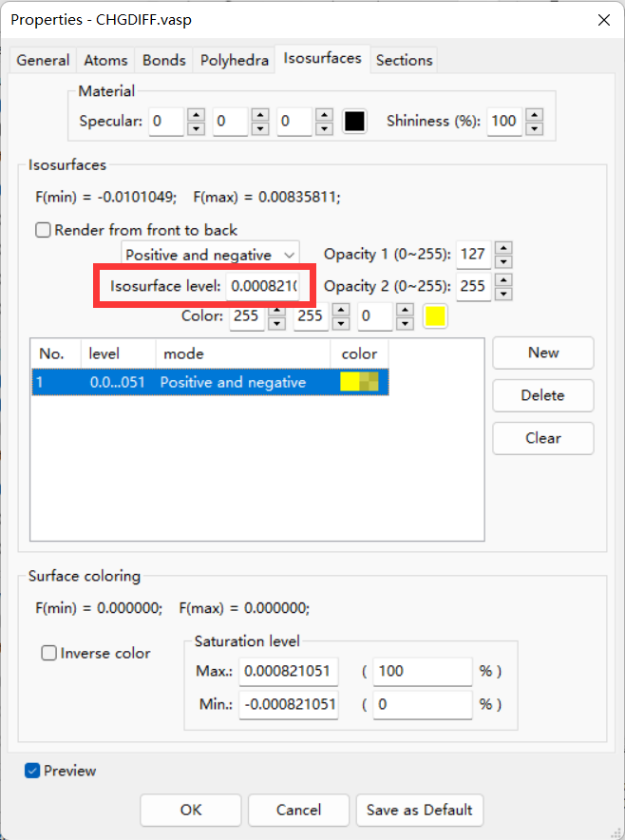Click the Saturation Max. value field

point(289,671)
